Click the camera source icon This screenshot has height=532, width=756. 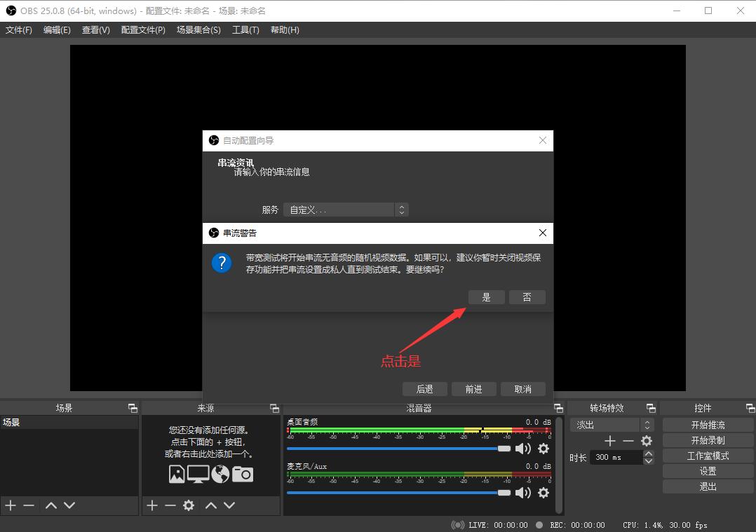click(243, 474)
